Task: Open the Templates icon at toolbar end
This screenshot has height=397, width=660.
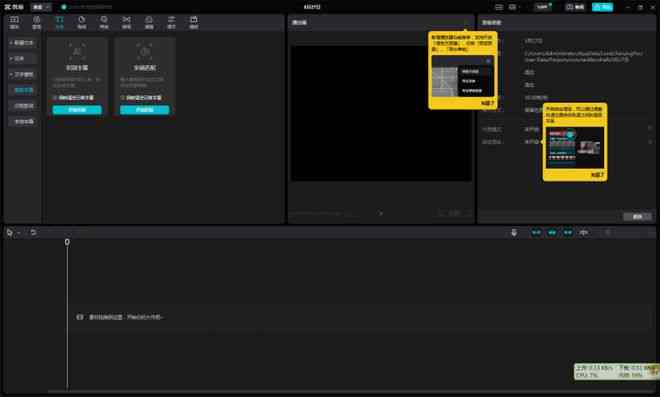Action: pos(194,22)
